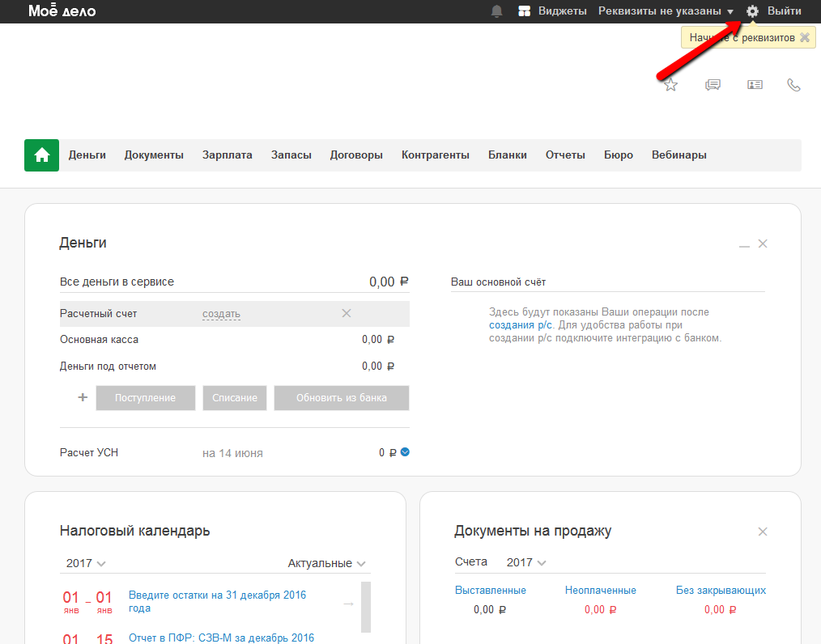Click the Выставленные link
Screen dimensions: 821x644
click(491, 590)
